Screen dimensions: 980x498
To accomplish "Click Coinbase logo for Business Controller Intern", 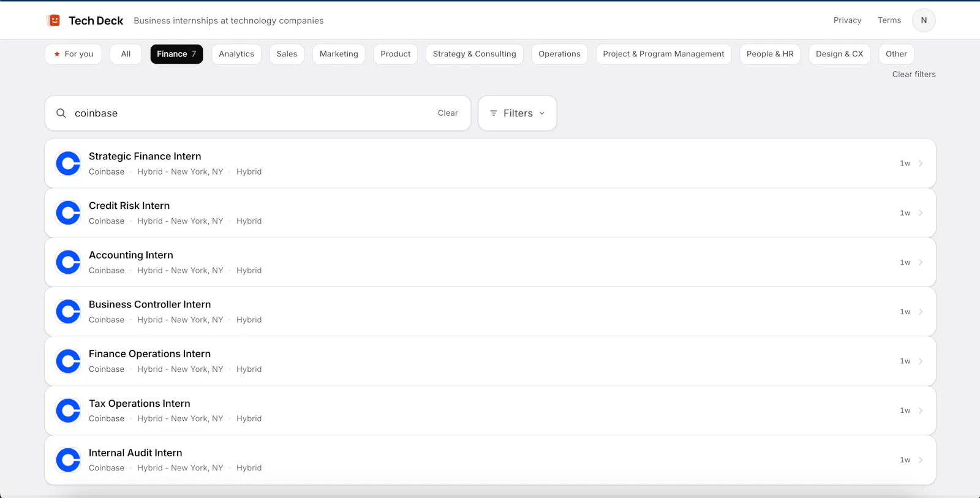I will pyautogui.click(x=68, y=312).
